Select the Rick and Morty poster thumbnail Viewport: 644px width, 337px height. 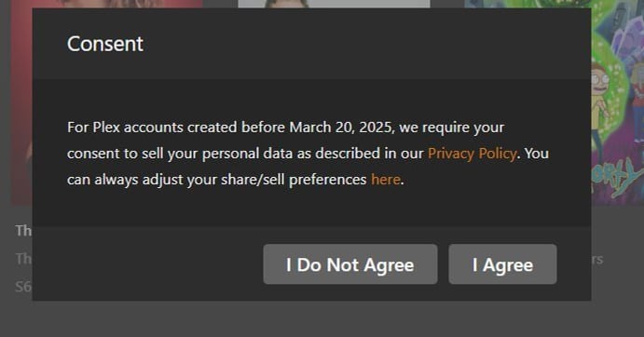(617, 102)
